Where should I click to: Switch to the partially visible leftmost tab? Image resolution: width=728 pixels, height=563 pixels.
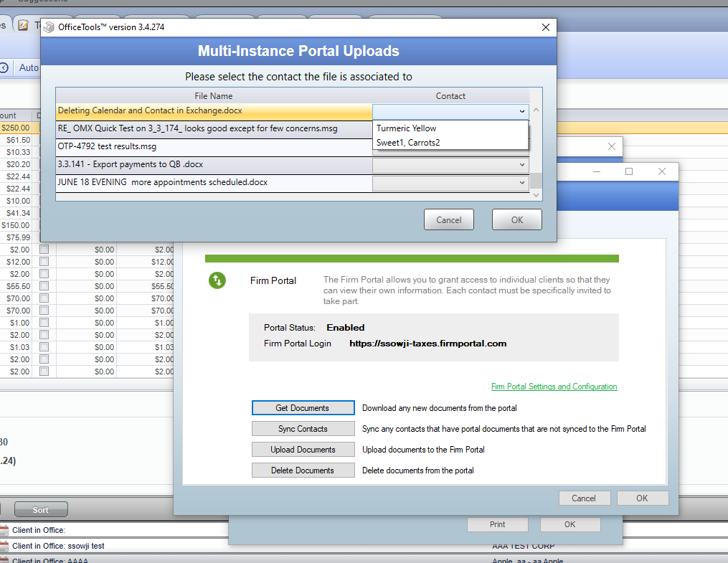click(4, 24)
